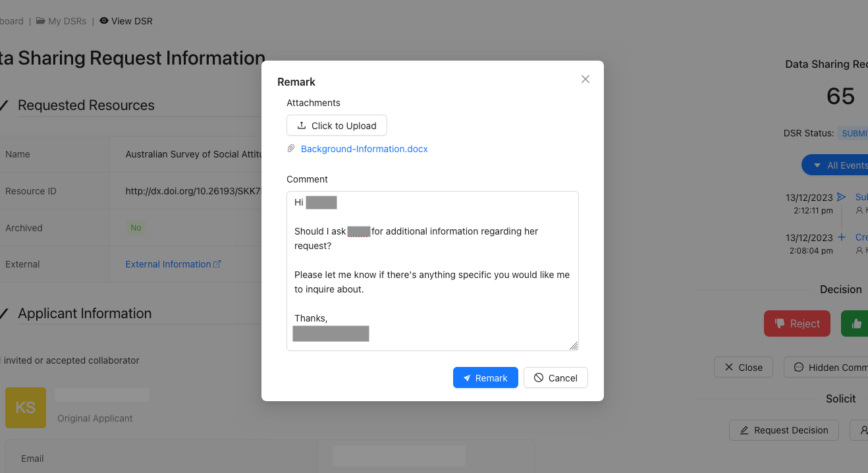Screen dimensions: 868x473
Task: Click the created event plus icon in timeline
Action: coord(841,237)
